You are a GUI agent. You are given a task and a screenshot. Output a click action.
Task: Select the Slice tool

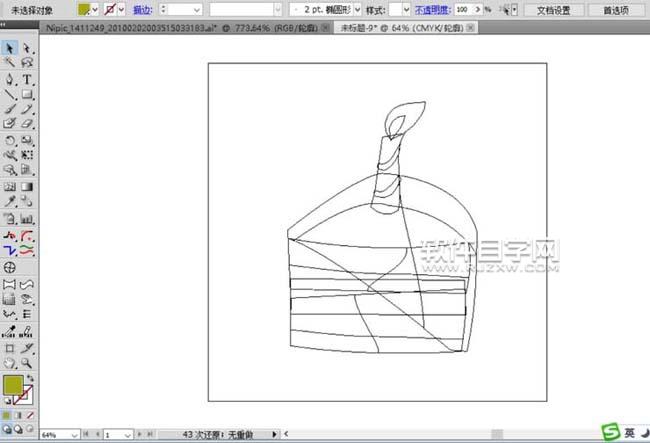tap(27, 348)
